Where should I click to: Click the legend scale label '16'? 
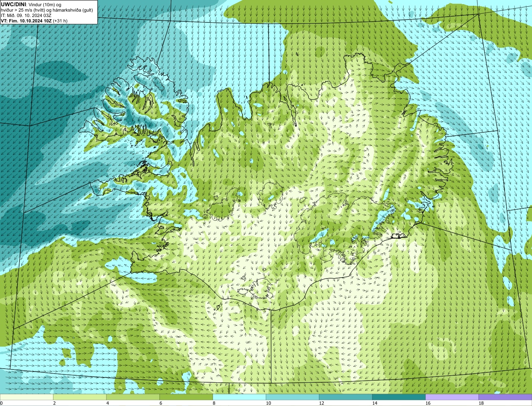click(428, 403)
